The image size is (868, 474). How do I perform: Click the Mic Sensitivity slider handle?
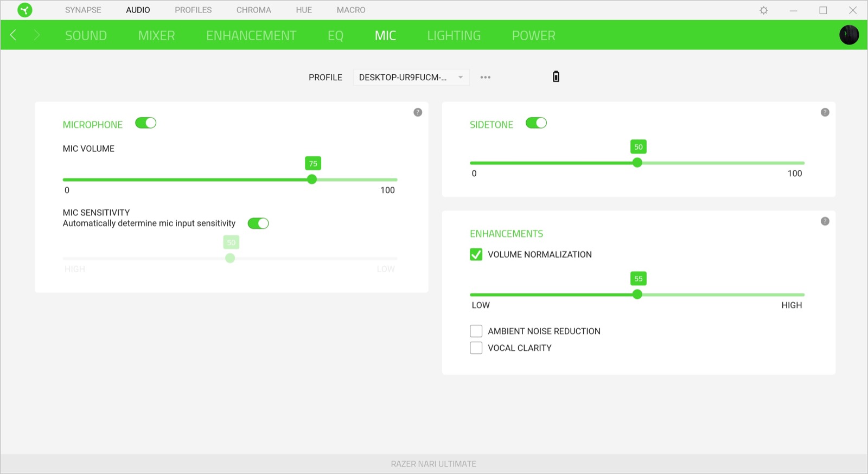[x=230, y=258]
